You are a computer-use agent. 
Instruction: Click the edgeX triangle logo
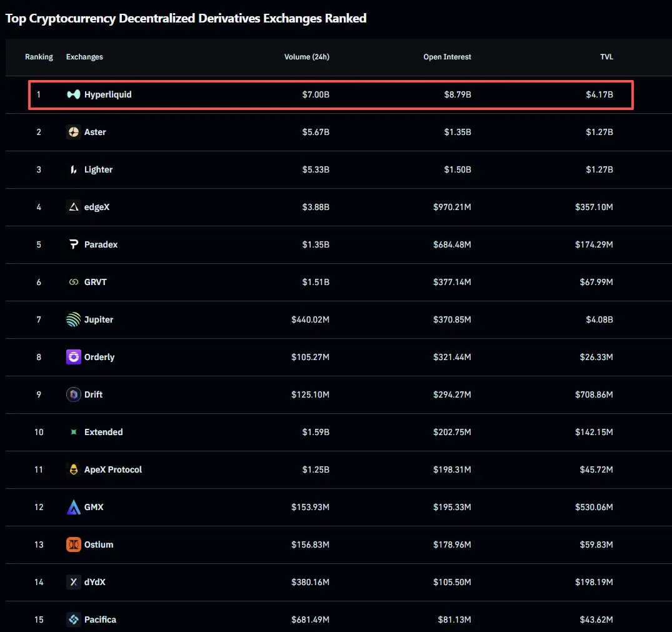click(74, 207)
